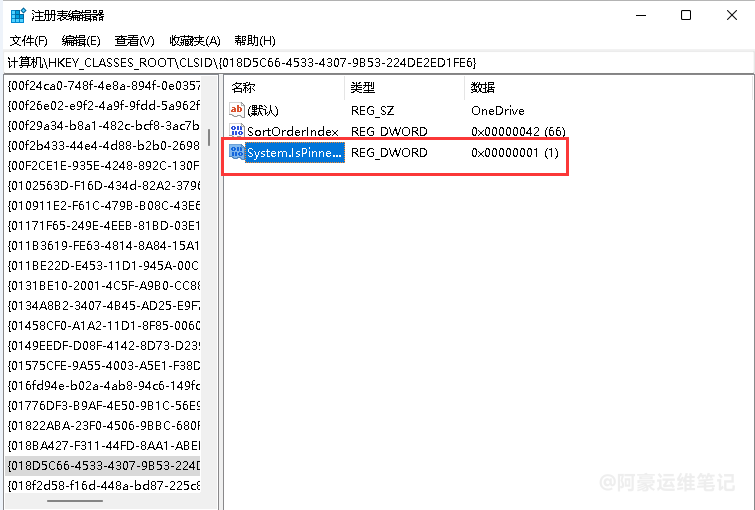Open the 帮助(H) menu
Viewport: 755px width, 510px height.
[254, 41]
